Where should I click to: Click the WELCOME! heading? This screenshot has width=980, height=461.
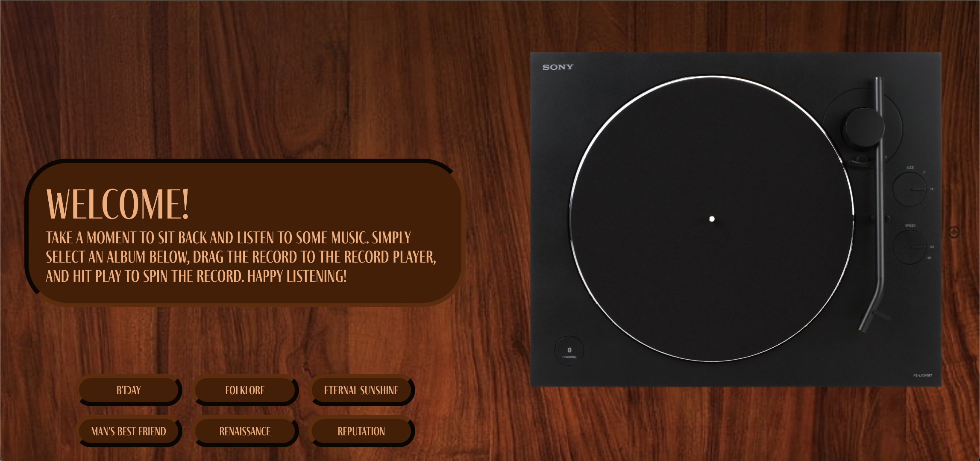tap(117, 204)
